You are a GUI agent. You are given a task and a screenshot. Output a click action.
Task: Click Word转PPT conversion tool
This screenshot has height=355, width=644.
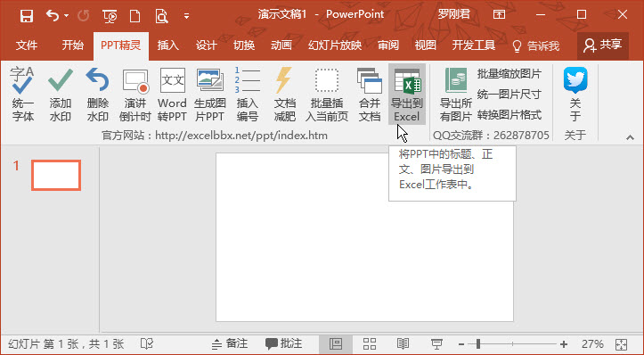pyautogui.click(x=172, y=95)
